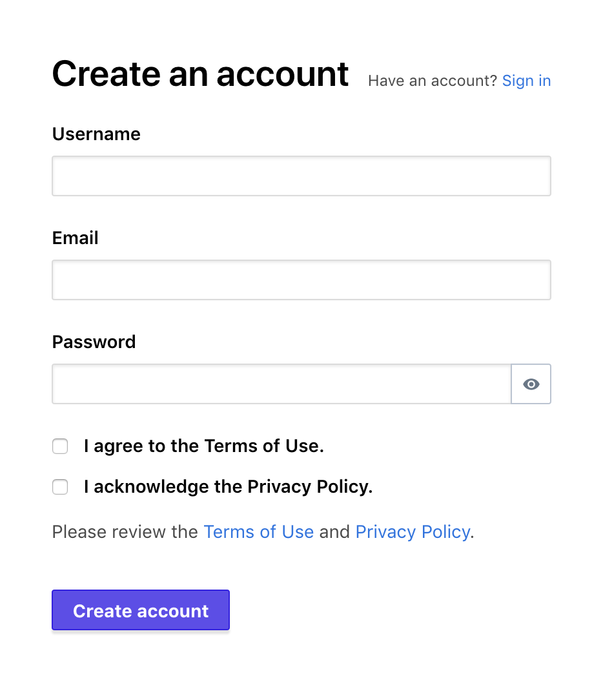
Task: Click the "Create an account" heading
Action: point(200,74)
